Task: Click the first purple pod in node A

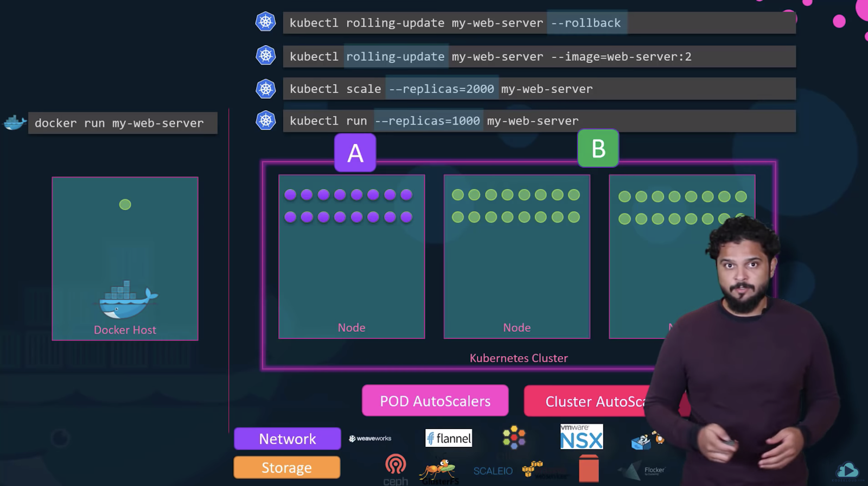Action: (290, 195)
